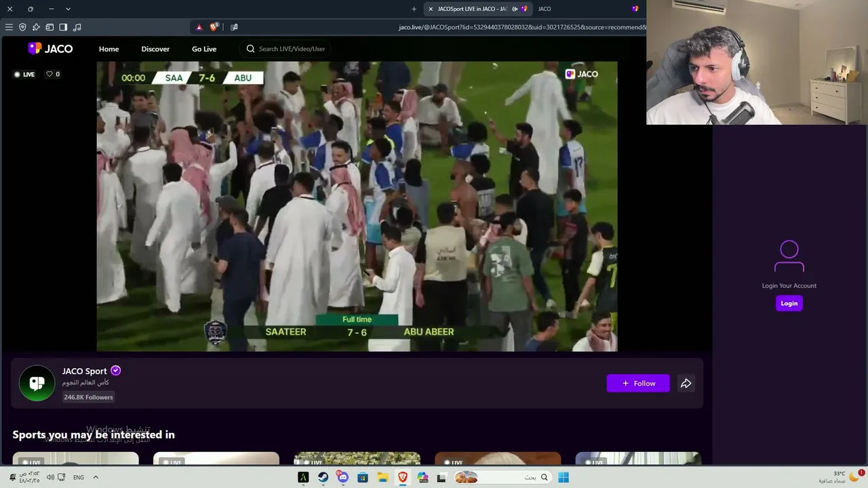Open the JACO Sport channel name link
This screenshot has height=488, width=868.
point(85,371)
